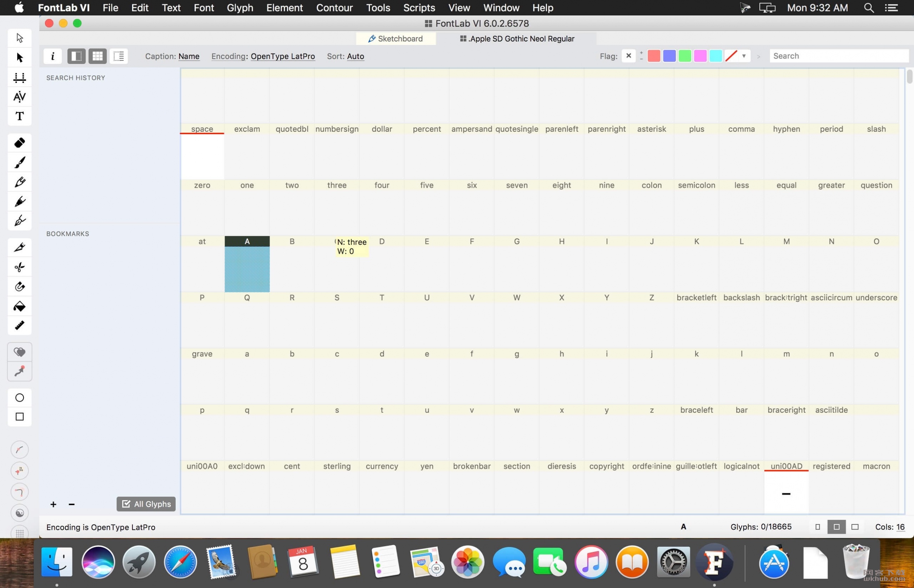Select the Magnet tool

pyautogui.click(x=20, y=286)
